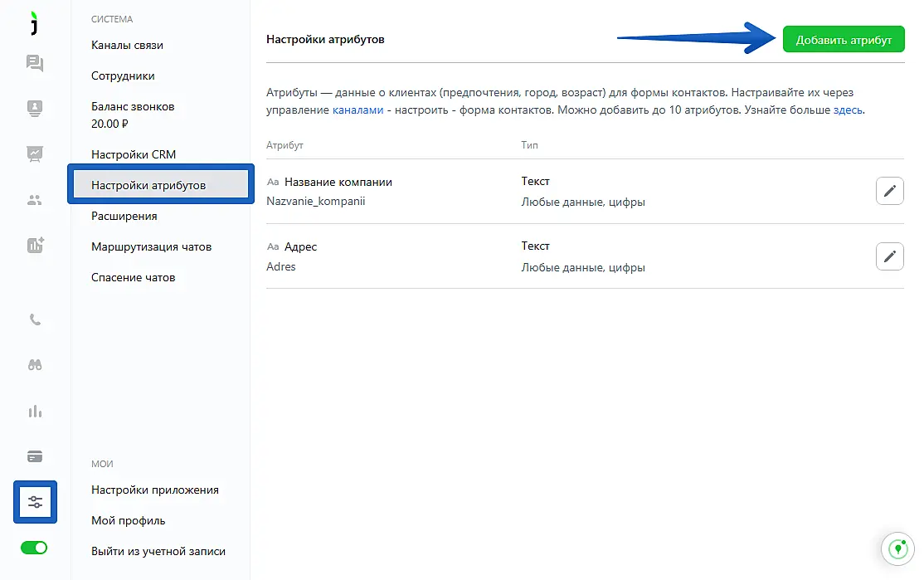Open the team people icon
This screenshot has height=580, width=924.
pyautogui.click(x=35, y=199)
